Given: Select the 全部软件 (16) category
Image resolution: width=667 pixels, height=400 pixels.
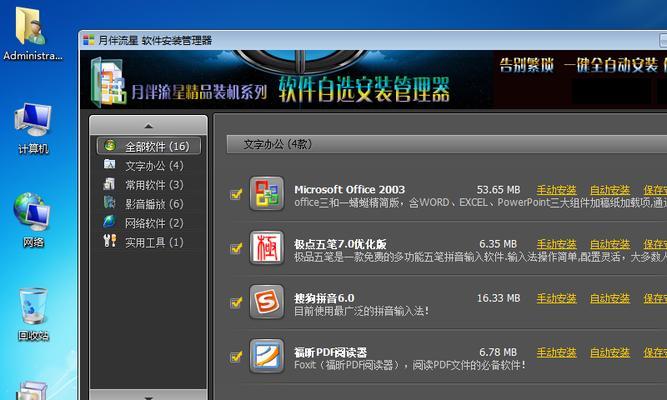Looking at the screenshot, I should coord(149,146).
